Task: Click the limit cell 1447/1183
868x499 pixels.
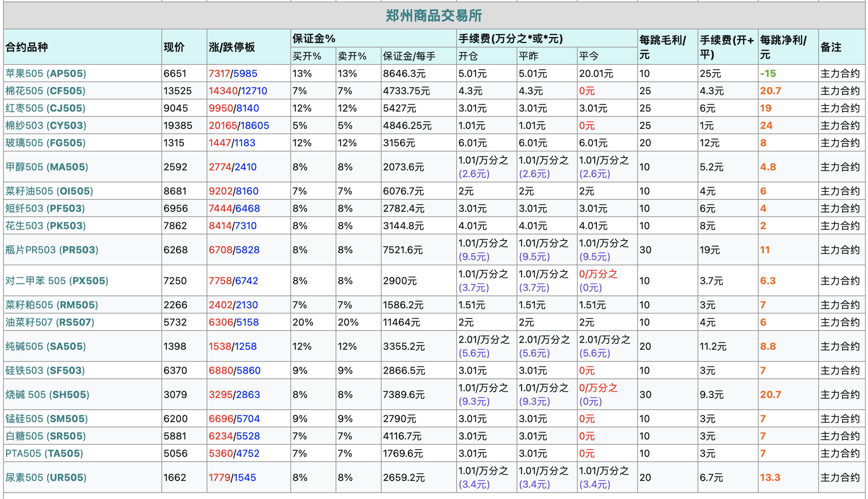Action: point(232,143)
